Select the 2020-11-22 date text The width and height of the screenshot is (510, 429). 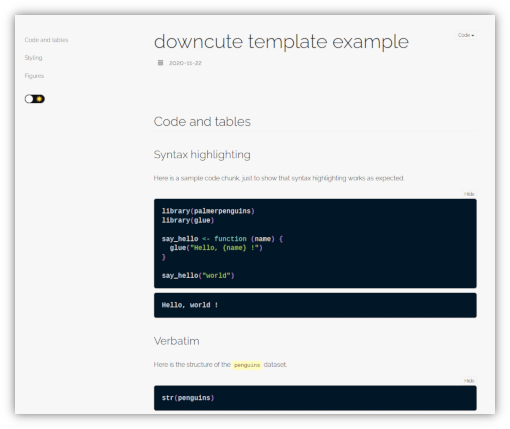click(x=185, y=63)
